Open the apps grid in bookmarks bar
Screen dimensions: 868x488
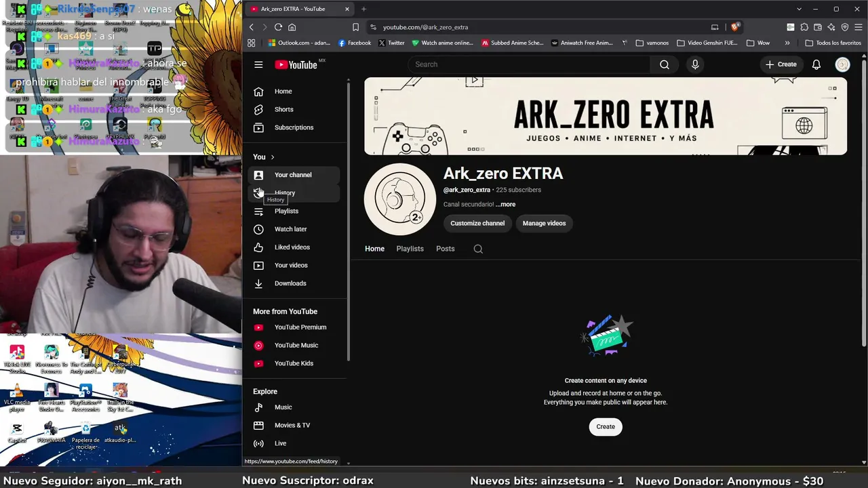[x=252, y=43]
